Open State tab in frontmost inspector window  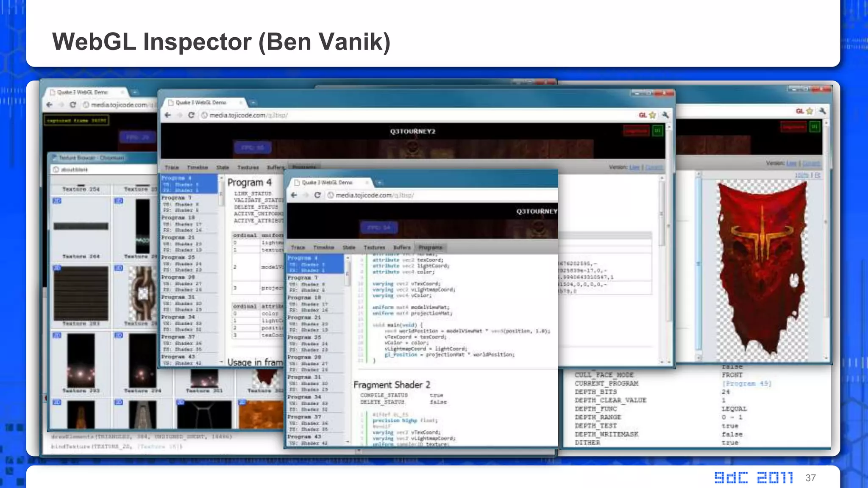click(349, 247)
